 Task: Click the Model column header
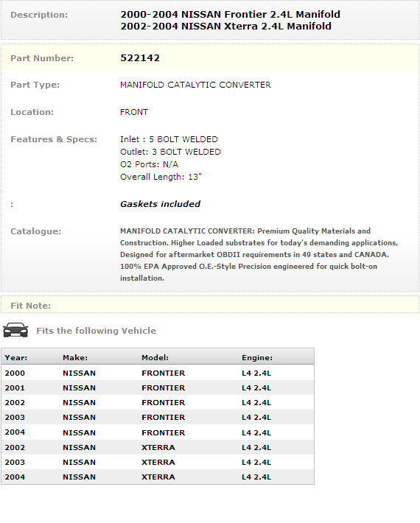[x=155, y=357]
